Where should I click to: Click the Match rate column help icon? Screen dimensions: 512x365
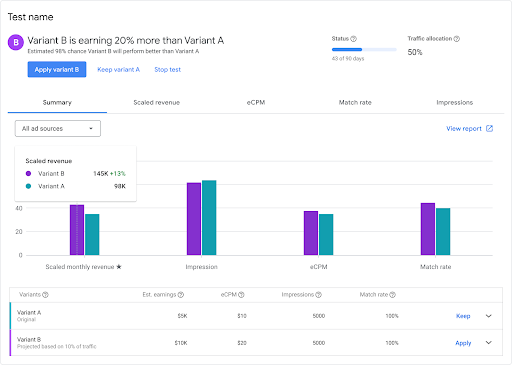point(392,295)
